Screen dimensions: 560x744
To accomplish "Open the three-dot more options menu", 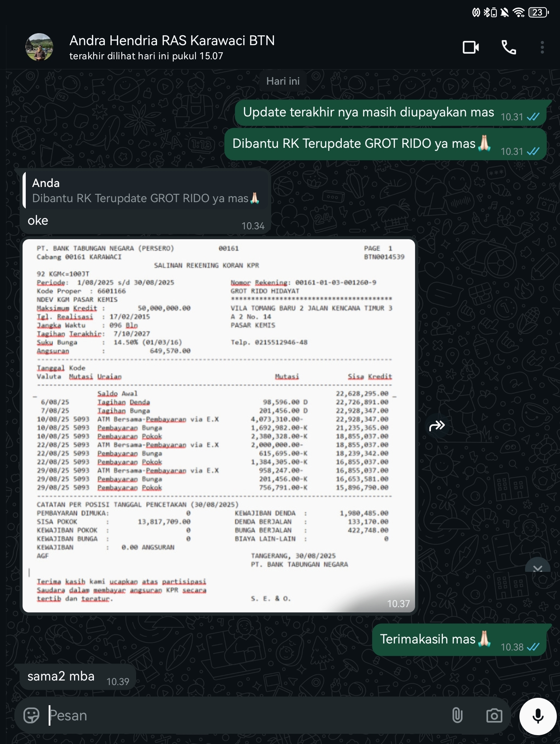I will tap(542, 47).
